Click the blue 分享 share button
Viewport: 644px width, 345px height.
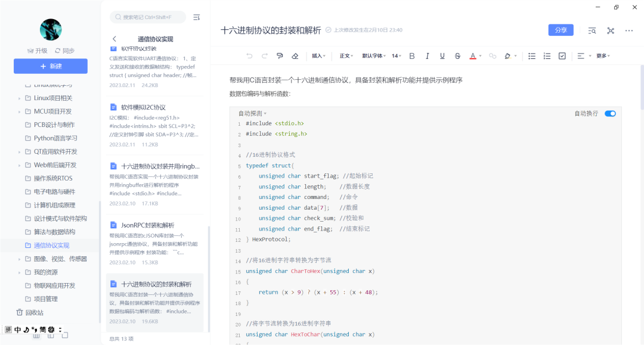(x=561, y=30)
